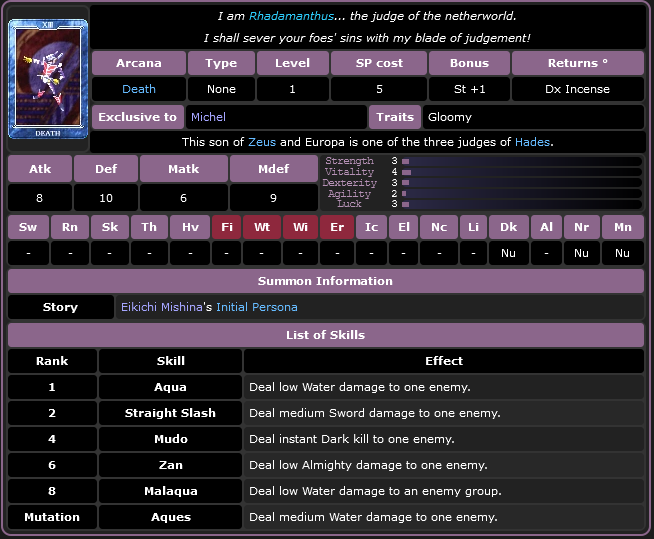Open the Death arcana link

coord(138,89)
